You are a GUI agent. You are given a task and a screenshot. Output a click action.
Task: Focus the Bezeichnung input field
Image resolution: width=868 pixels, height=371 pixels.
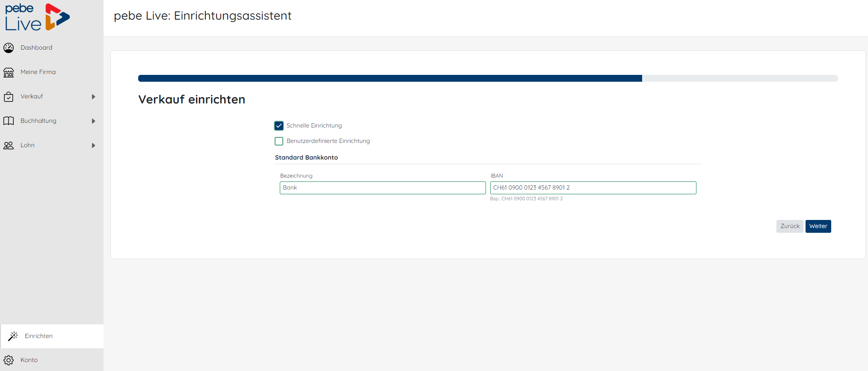(x=382, y=188)
